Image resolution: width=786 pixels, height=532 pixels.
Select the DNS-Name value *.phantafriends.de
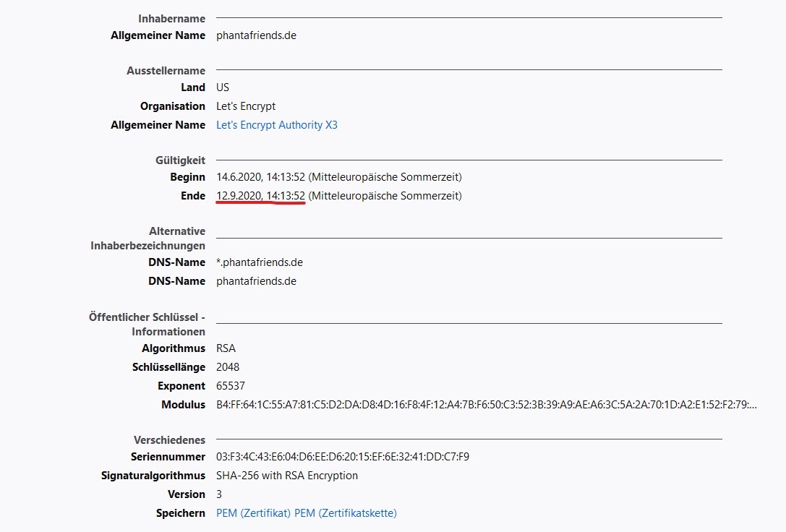pos(259,262)
